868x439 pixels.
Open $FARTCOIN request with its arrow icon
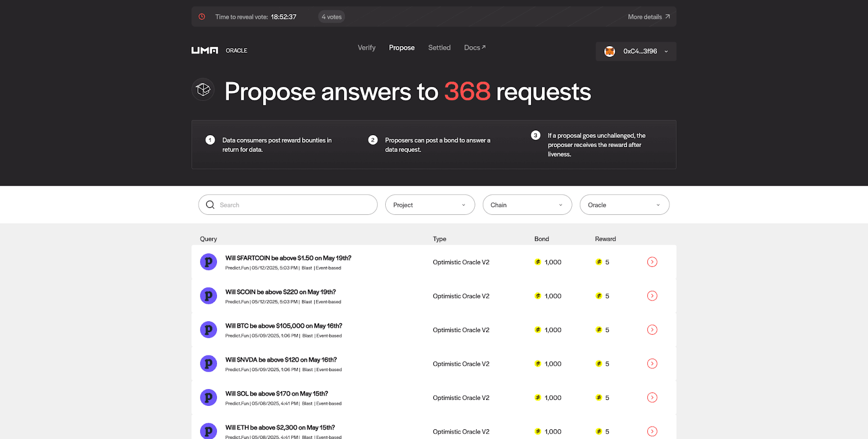652,262
